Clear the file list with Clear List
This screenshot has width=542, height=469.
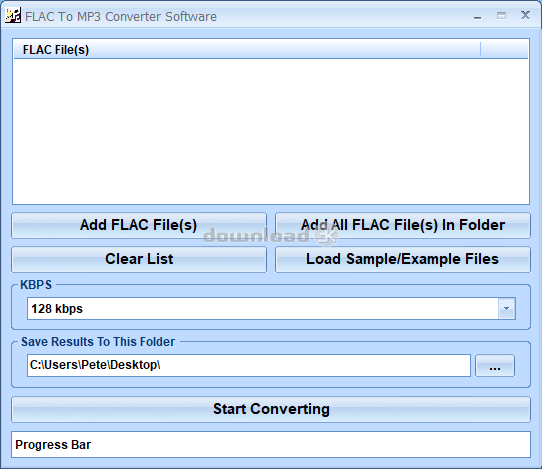coord(139,259)
